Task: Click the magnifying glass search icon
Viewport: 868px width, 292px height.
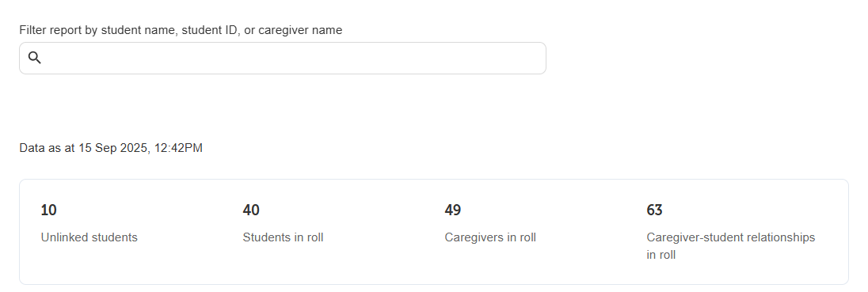Action: click(34, 58)
